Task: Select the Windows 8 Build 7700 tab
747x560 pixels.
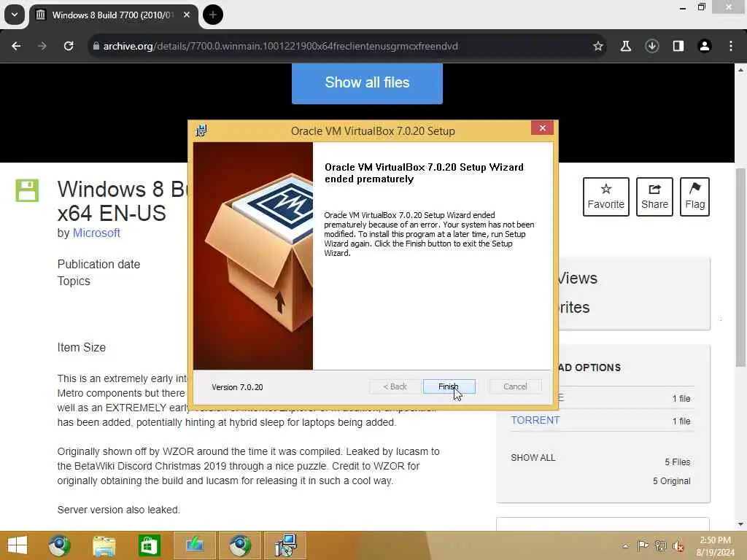Action: pos(112,15)
